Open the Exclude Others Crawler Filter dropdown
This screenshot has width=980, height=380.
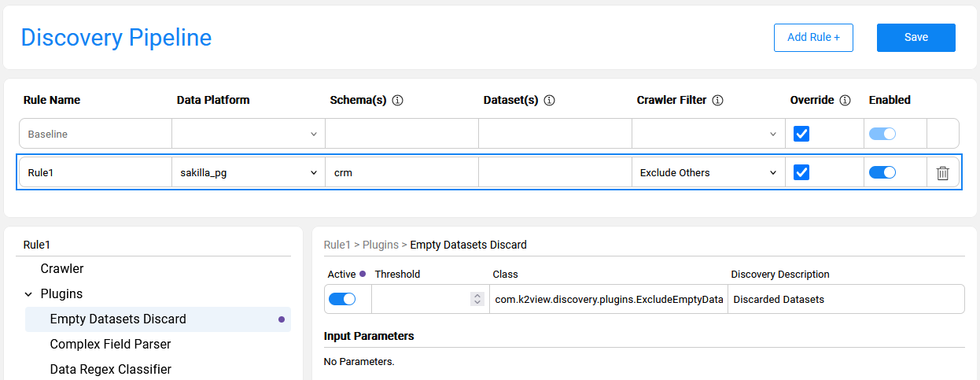click(708, 172)
